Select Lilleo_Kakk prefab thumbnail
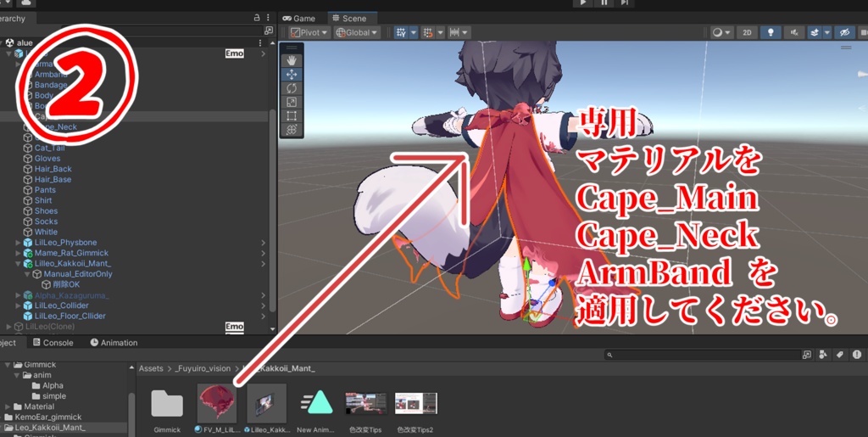The width and height of the screenshot is (868, 437). (x=267, y=404)
